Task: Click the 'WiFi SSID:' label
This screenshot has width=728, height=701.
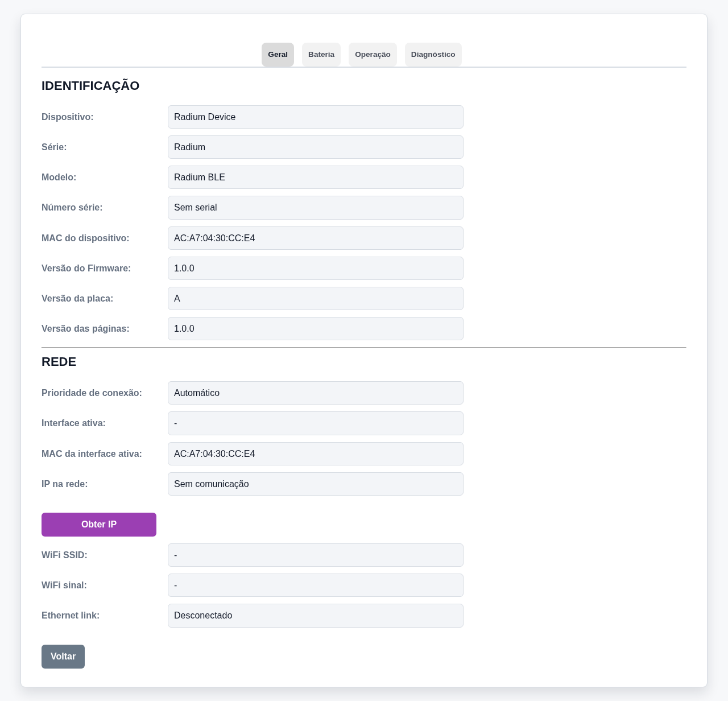Action: pyautogui.click(x=64, y=555)
